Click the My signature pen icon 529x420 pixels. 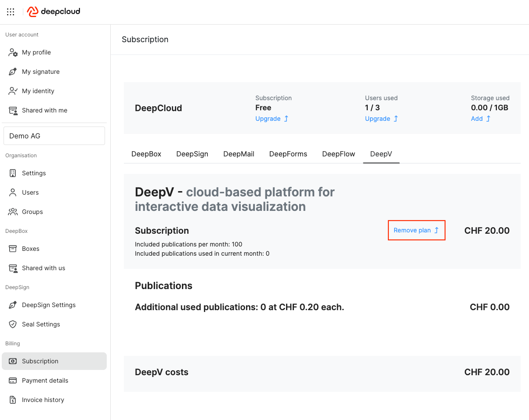(13, 72)
